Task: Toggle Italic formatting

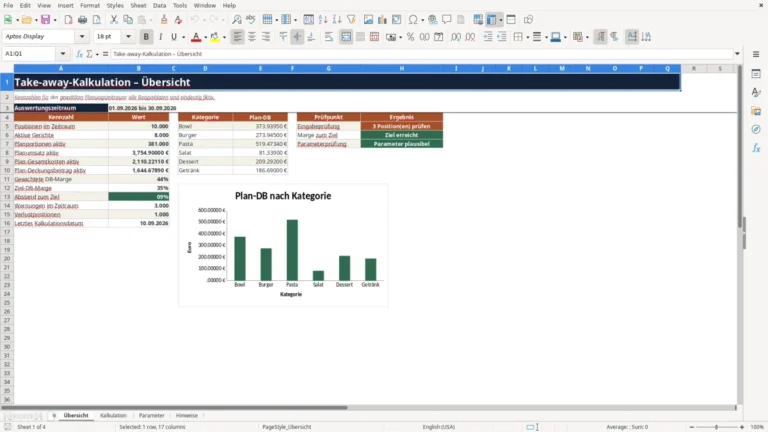Action: tap(160, 37)
